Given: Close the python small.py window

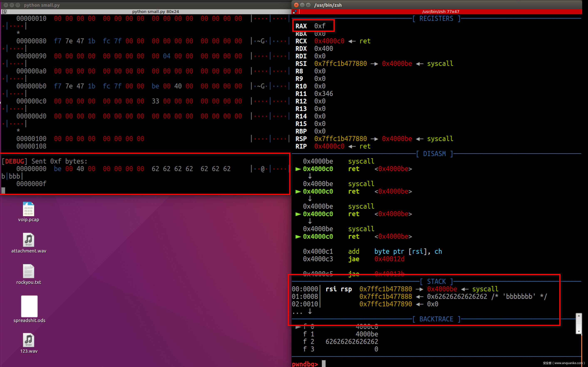Looking at the screenshot, I should [6, 5].
